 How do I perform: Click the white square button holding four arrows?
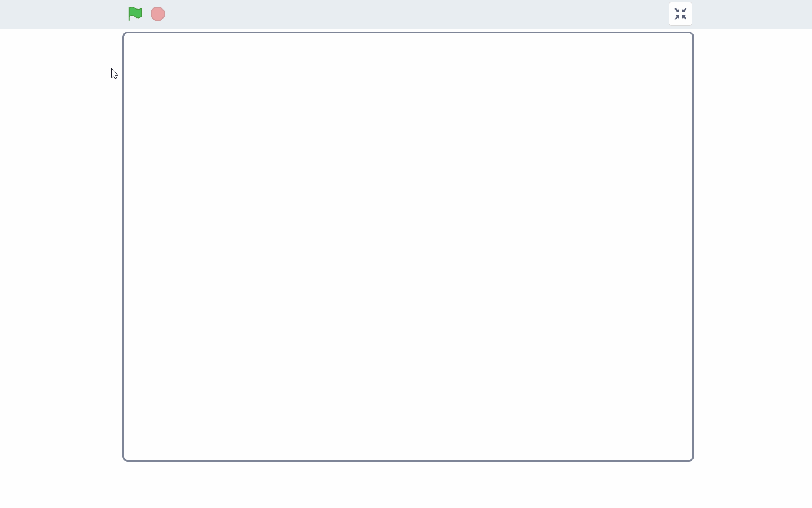(681, 14)
